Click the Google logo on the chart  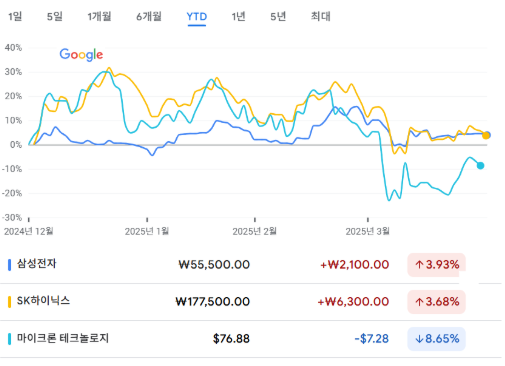pos(81,54)
